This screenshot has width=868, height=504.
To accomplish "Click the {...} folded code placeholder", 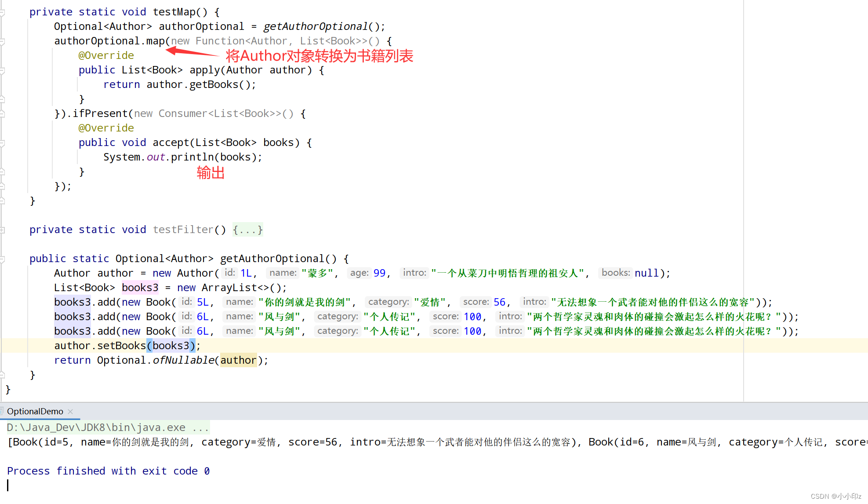I will click(x=248, y=230).
